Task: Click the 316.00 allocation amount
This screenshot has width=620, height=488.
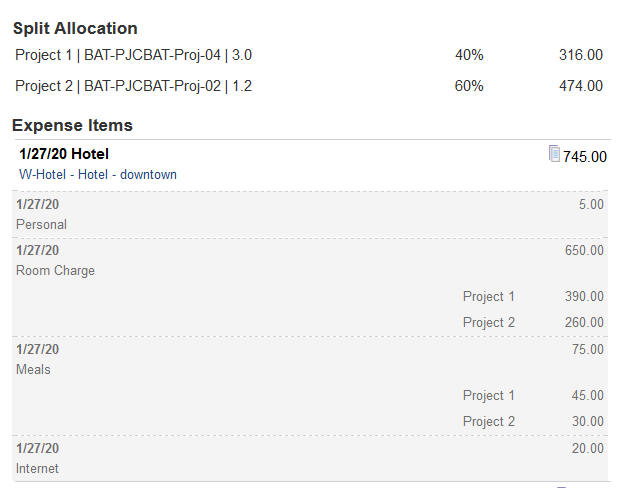Action: tap(580, 55)
